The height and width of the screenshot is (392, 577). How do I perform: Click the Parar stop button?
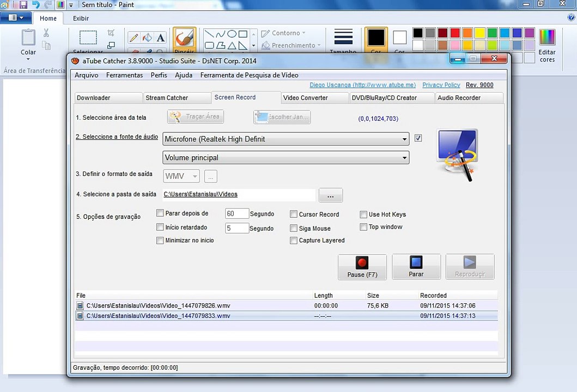[416, 267]
